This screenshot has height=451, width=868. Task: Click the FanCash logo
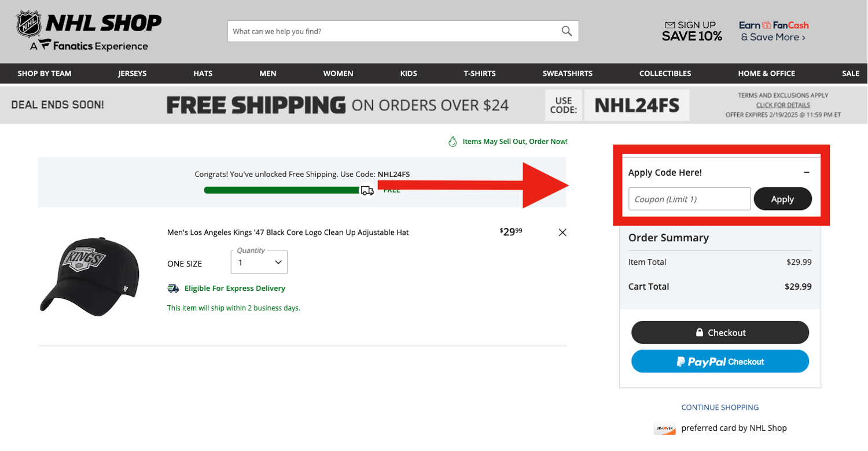point(774,25)
